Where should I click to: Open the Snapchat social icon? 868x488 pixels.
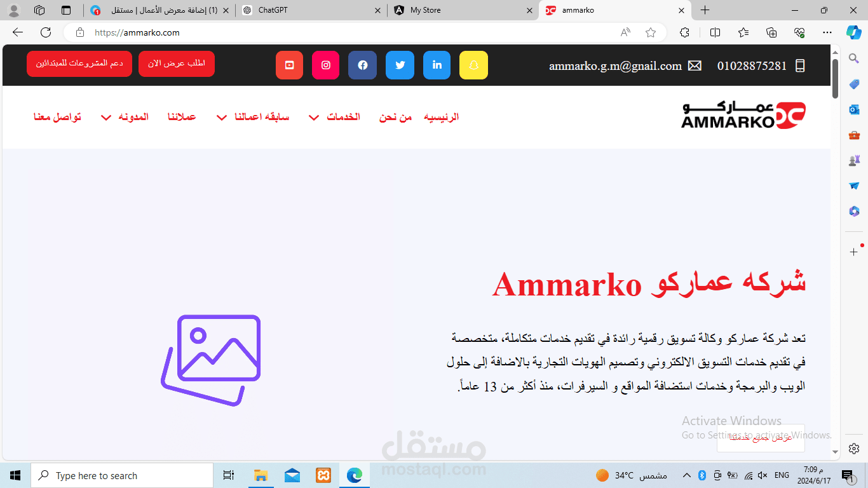(473, 65)
